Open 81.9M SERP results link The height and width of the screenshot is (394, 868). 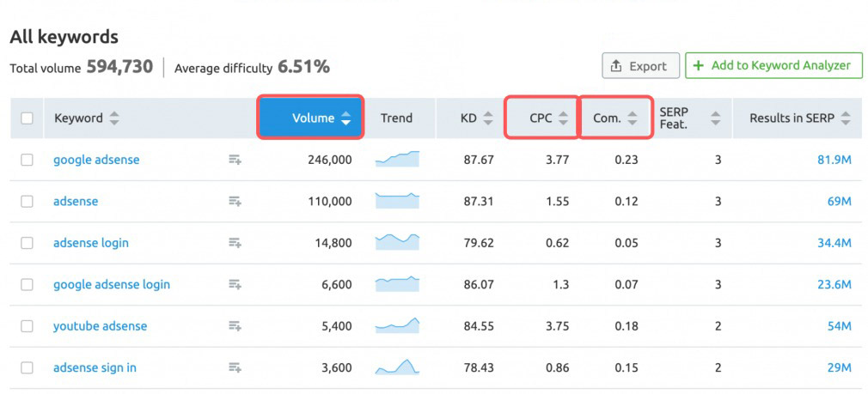pos(834,160)
